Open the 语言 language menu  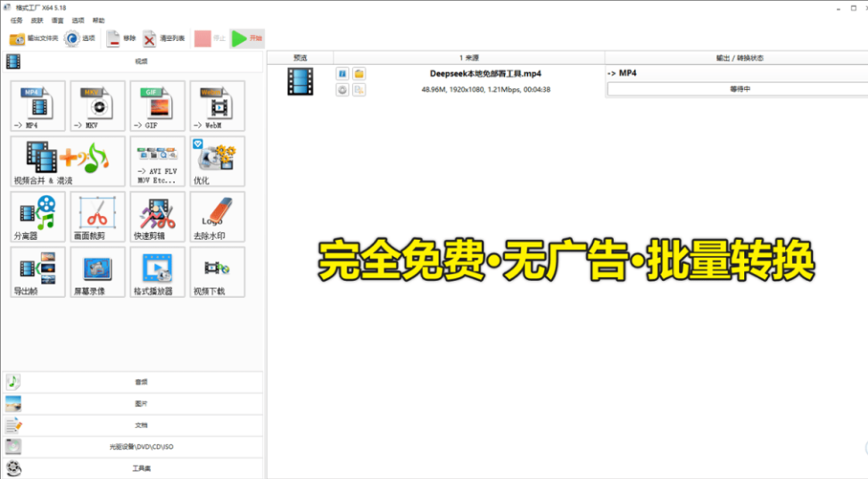coord(58,21)
